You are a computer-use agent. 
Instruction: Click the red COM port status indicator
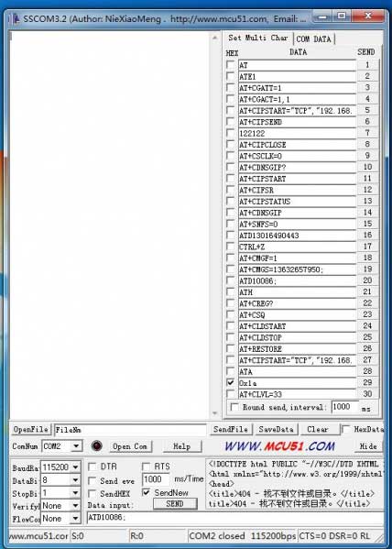[x=96, y=445]
